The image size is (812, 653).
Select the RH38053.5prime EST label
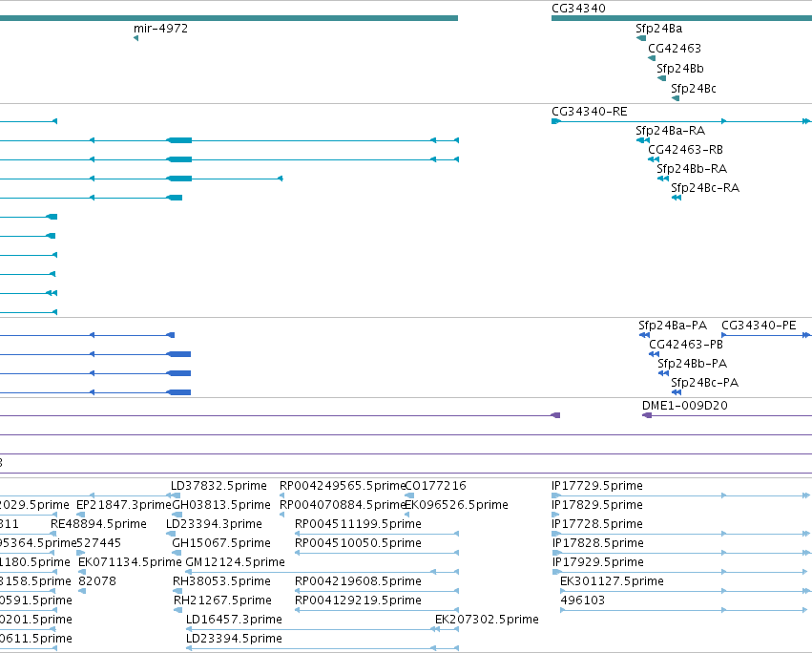221,582
